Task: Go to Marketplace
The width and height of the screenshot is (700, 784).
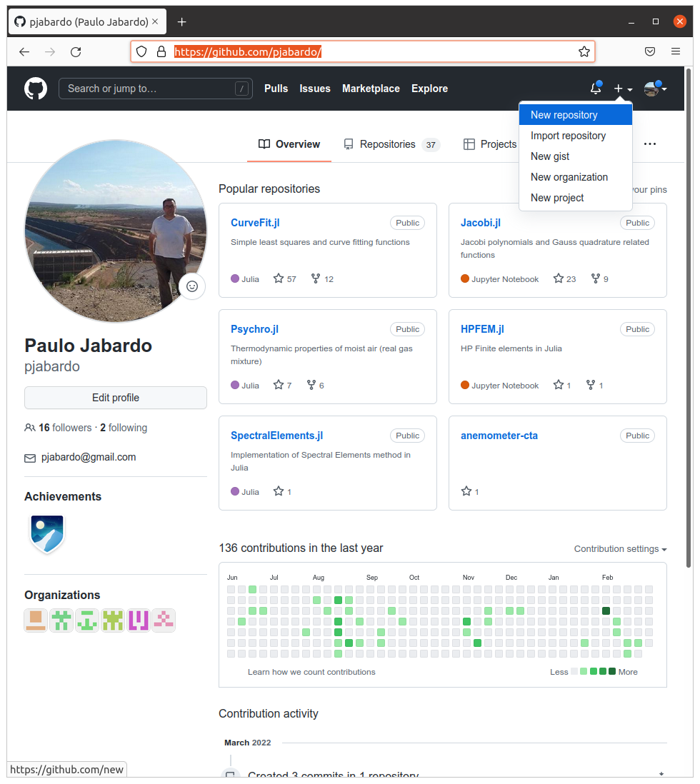Action: tap(371, 89)
